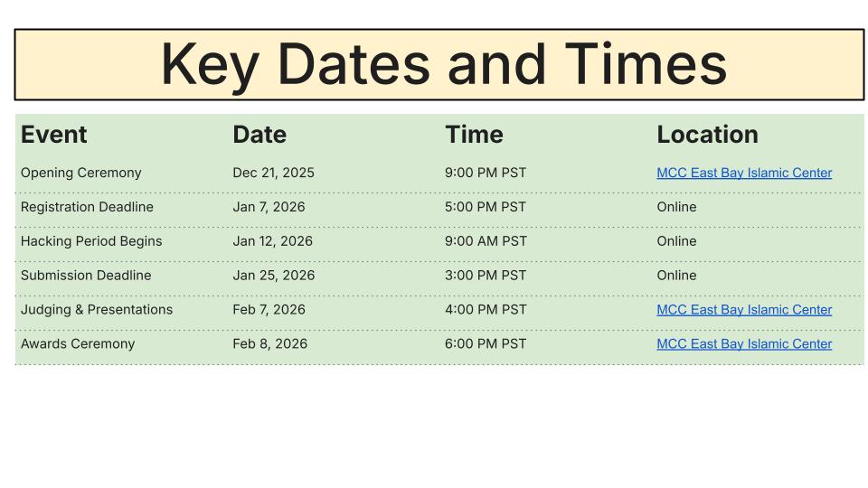Click the Hacking Period Begins cell
868x488 pixels.
click(91, 241)
